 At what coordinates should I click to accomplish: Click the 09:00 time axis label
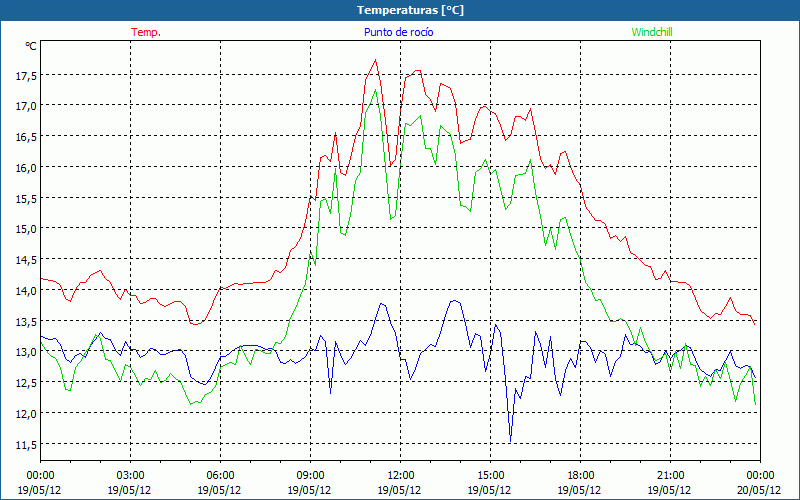click(310, 475)
